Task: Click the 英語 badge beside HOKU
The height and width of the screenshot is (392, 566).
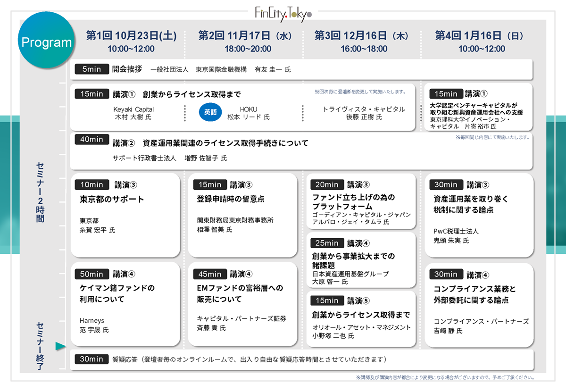Action: point(210,113)
